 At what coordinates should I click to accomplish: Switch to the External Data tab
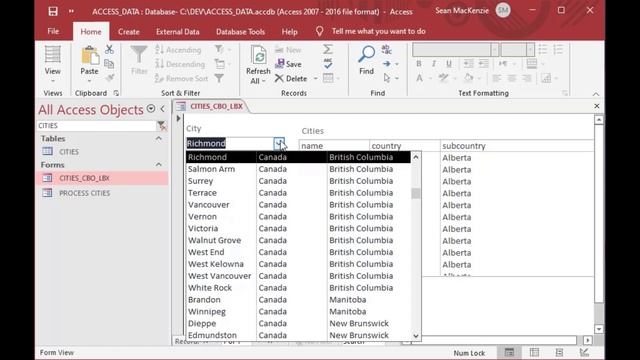pyautogui.click(x=178, y=31)
